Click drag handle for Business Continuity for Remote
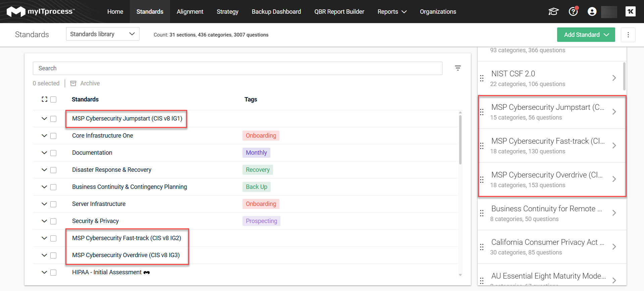644x291 pixels. (x=482, y=213)
